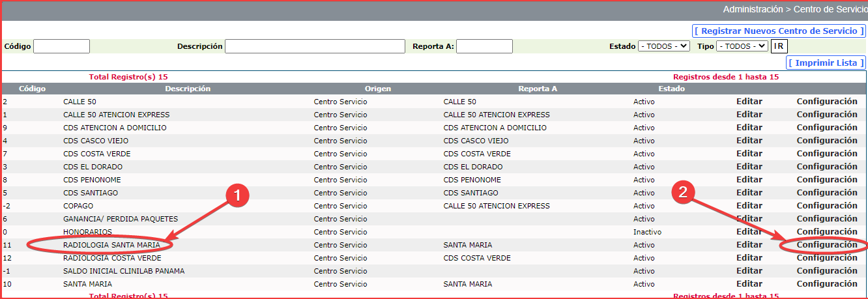Open Configuración for SALDO INICIAL CLINILAB PANAMA
868x299 pixels.
[827, 271]
